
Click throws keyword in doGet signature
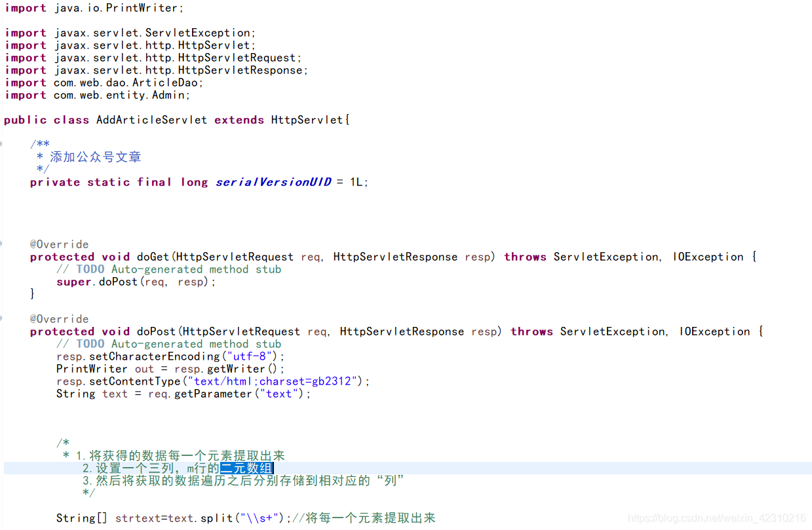point(526,257)
